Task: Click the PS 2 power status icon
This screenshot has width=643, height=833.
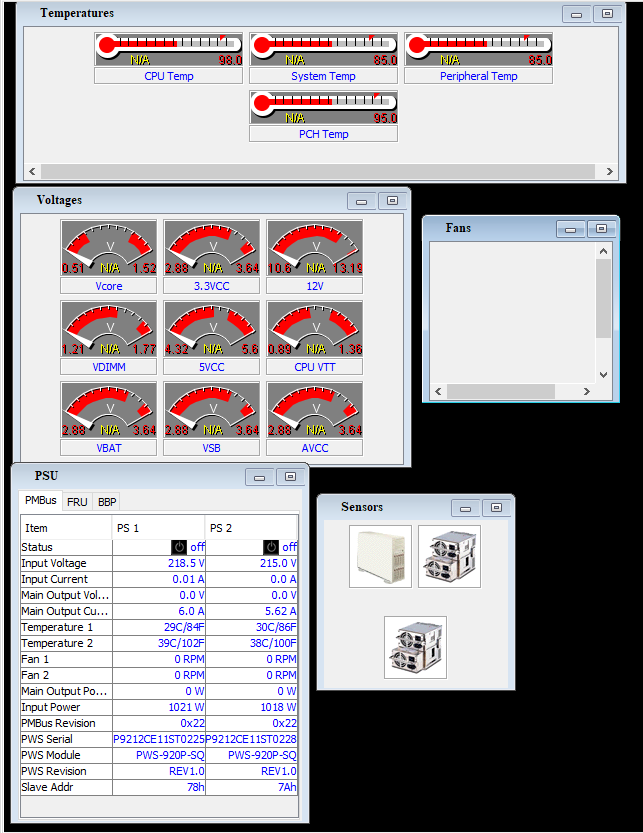Action: pyautogui.click(x=271, y=547)
